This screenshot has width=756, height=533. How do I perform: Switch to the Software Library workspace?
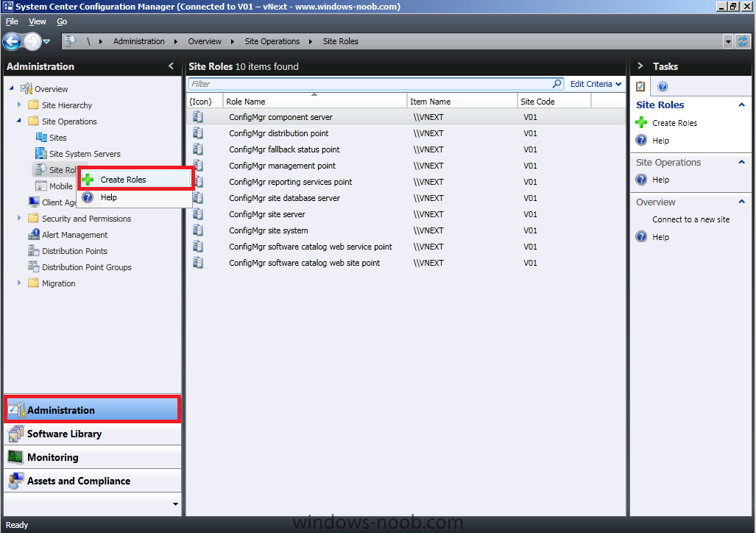(x=93, y=434)
